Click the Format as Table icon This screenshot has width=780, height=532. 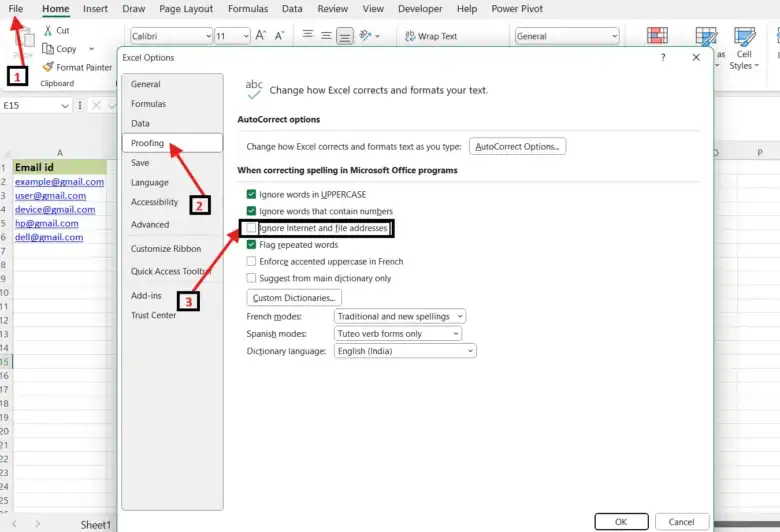point(706,36)
